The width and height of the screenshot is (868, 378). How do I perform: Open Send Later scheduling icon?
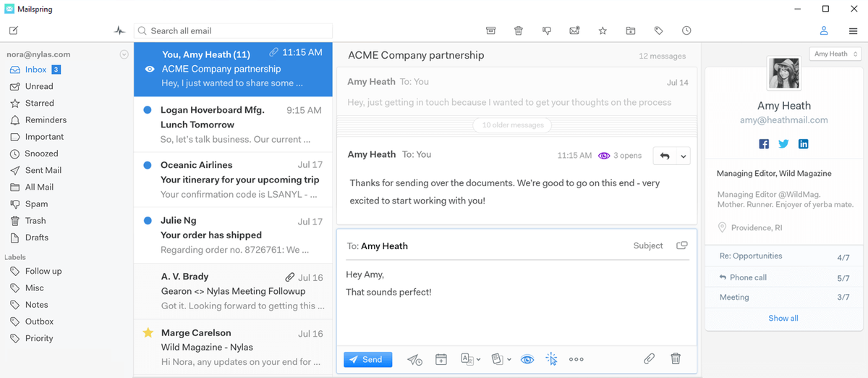[414, 359]
